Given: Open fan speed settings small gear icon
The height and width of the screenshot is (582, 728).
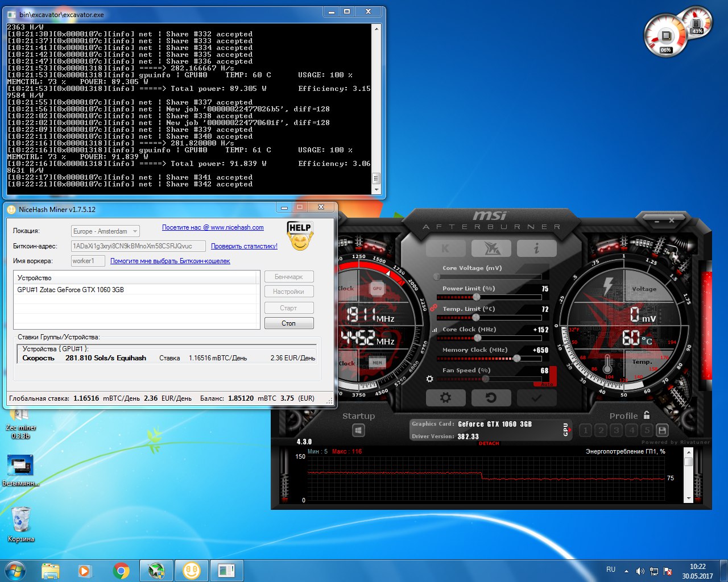Looking at the screenshot, I should [430, 379].
